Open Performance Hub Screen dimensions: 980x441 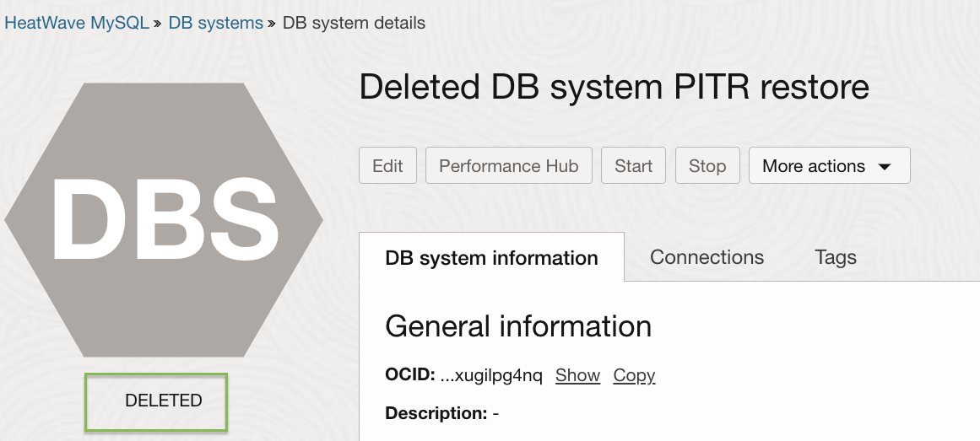(x=509, y=165)
